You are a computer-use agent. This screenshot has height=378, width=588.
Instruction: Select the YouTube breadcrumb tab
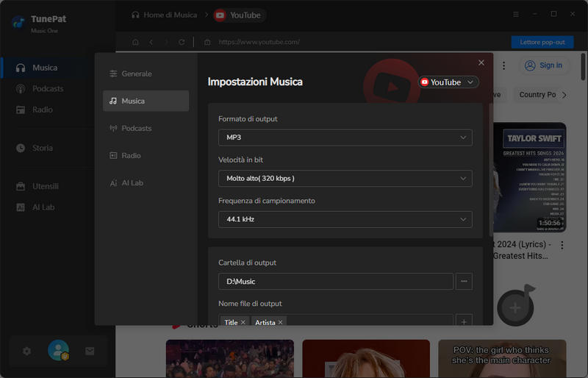tap(240, 15)
